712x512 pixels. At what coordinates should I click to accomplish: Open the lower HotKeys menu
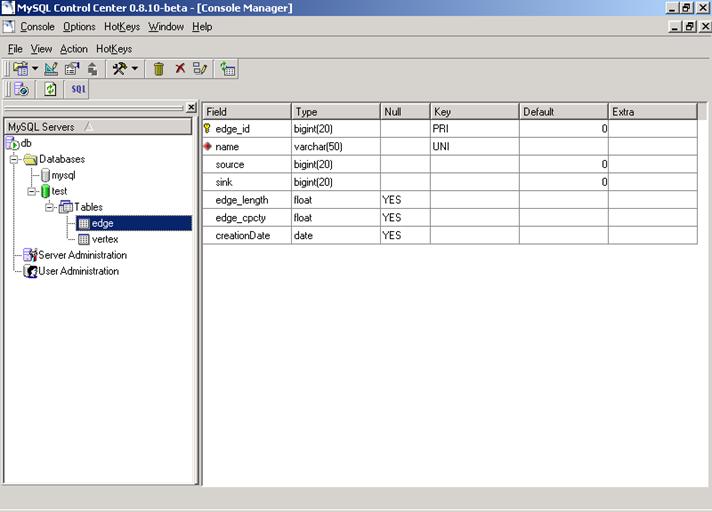click(x=114, y=49)
